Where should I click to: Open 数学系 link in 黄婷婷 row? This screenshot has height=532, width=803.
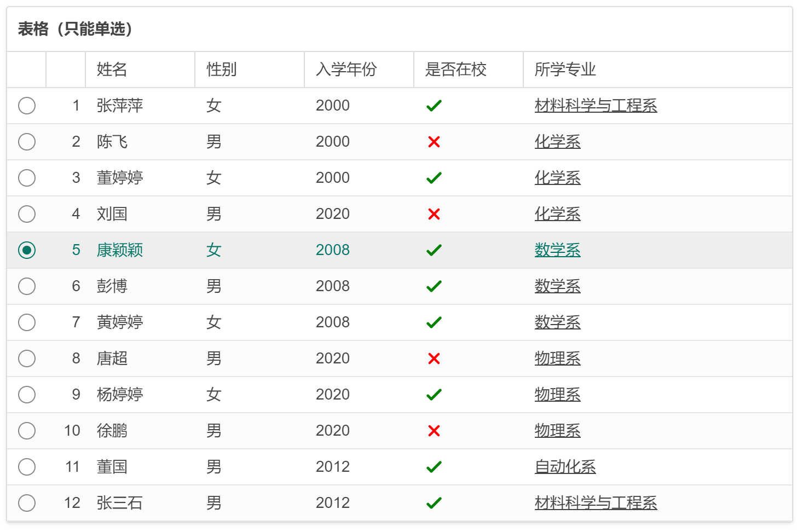557,322
